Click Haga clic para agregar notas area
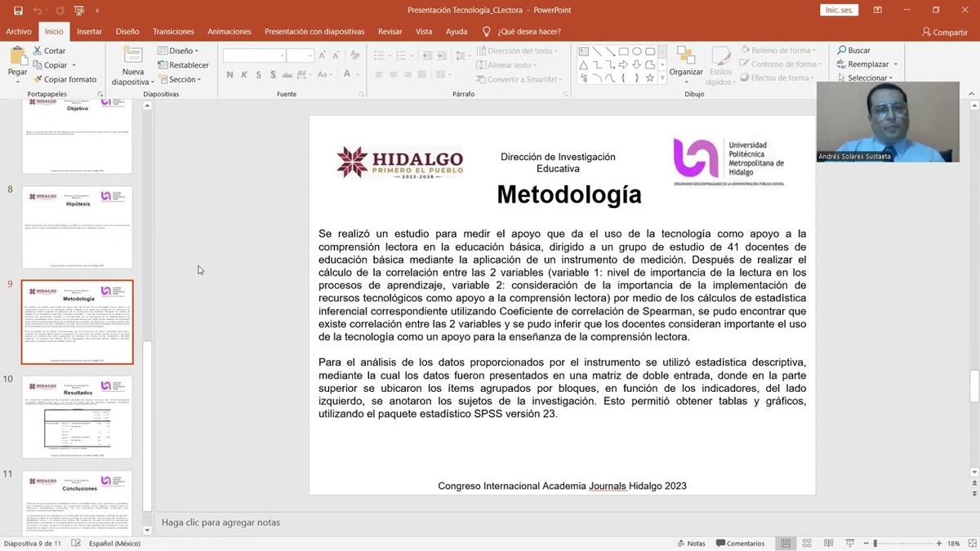The image size is (980, 551). coord(220,522)
